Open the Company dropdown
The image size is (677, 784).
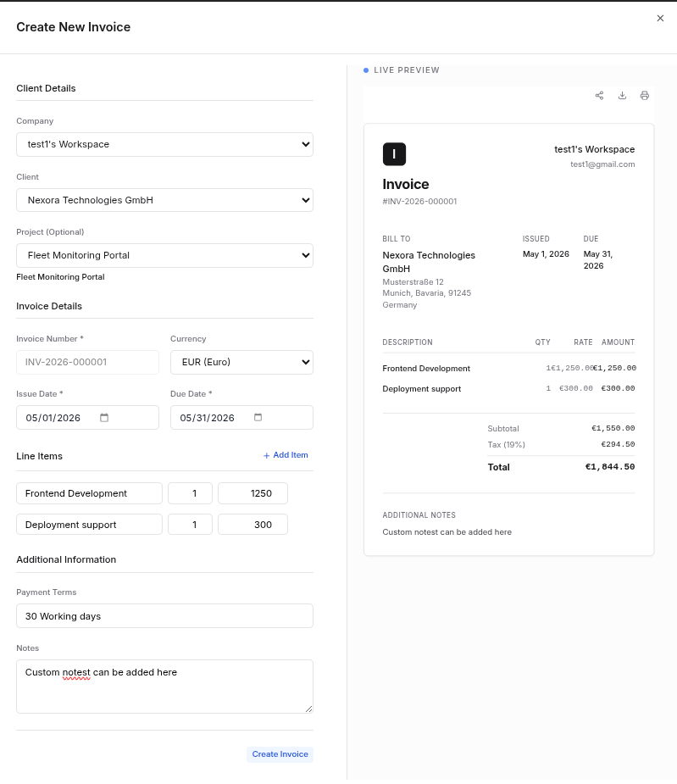tap(164, 144)
